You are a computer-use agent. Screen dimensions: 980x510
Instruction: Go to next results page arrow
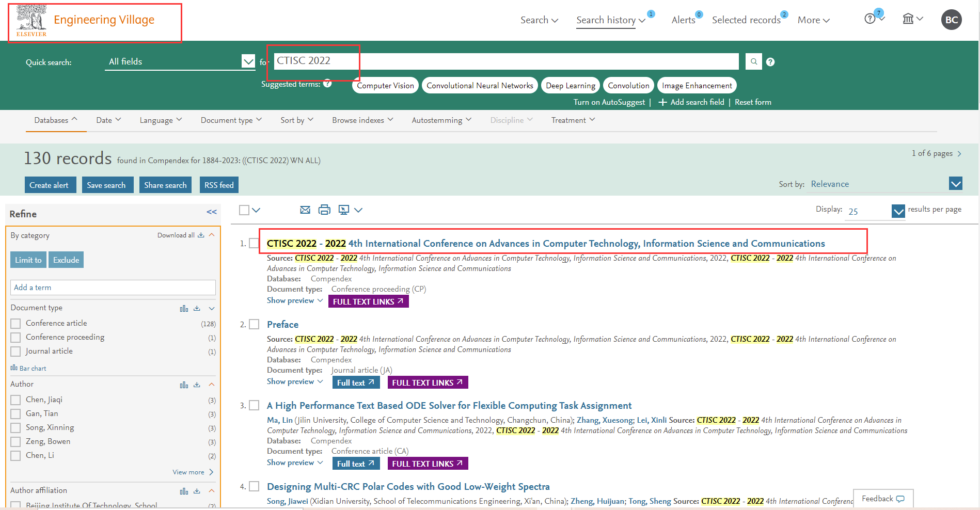tap(959, 154)
